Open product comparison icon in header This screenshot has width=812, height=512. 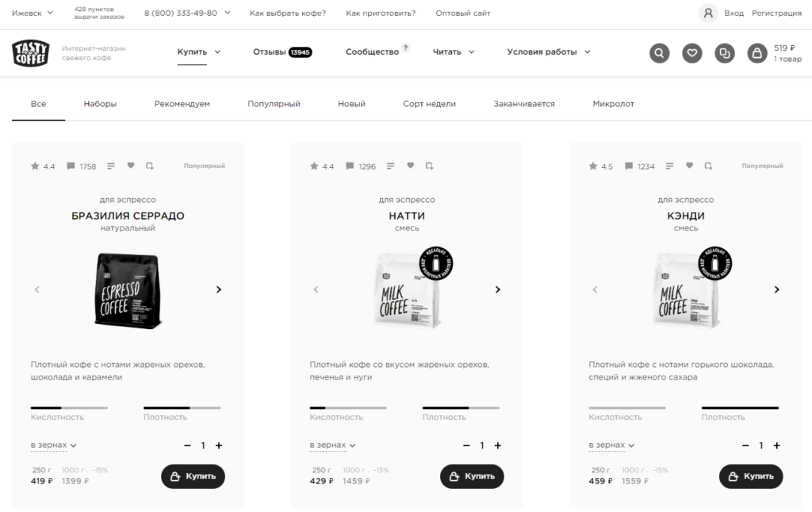pyautogui.click(x=725, y=53)
